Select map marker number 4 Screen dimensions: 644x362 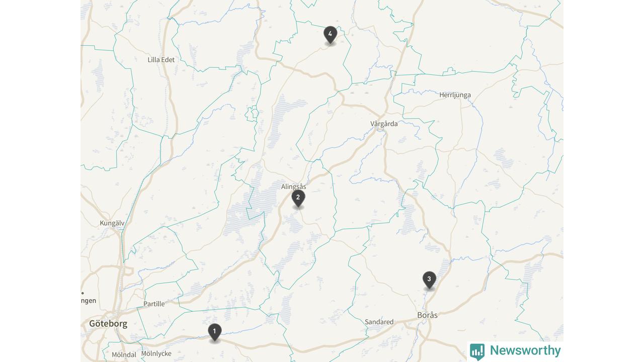point(330,35)
